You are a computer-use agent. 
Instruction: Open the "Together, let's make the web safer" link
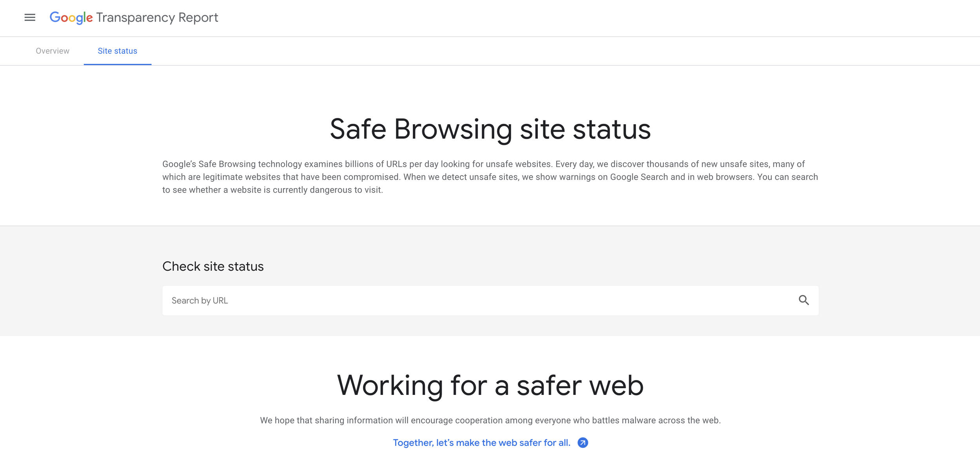(481, 443)
